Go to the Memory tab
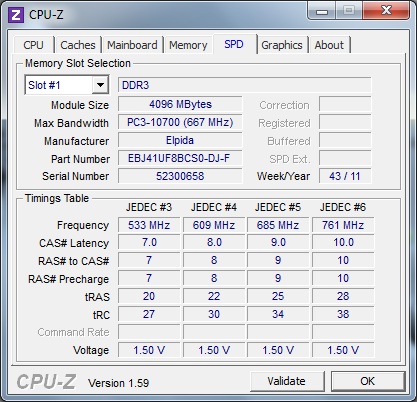Screen dimensions: 417x402 [x=188, y=45]
